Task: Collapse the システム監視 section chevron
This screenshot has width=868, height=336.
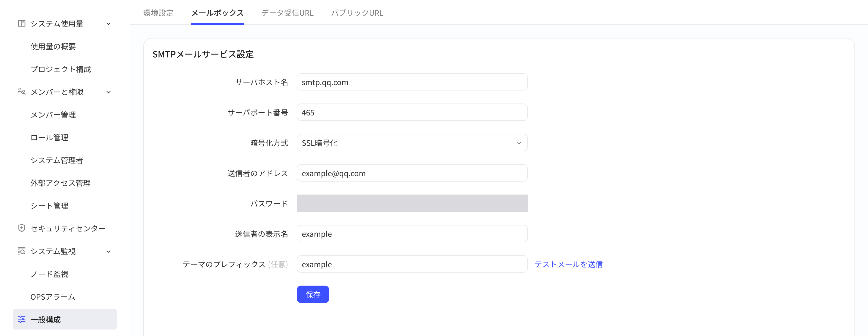Action: tap(108, 251)
